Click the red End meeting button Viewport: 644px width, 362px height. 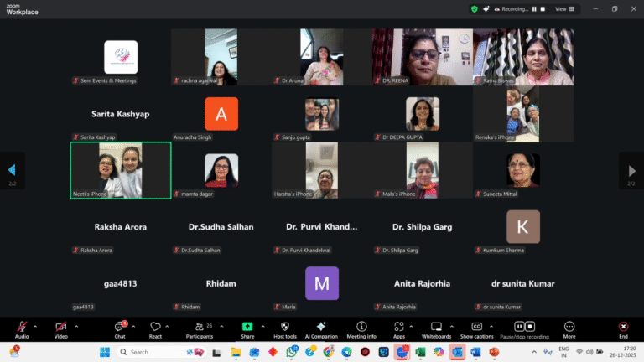pos(623,327)
